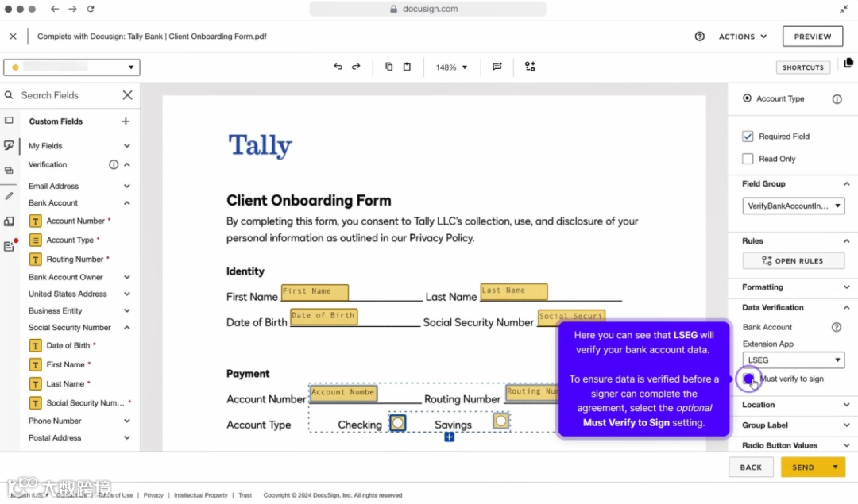Check the Must verify to sign option
Screen dimensions: 858x504
coord(748,379)
